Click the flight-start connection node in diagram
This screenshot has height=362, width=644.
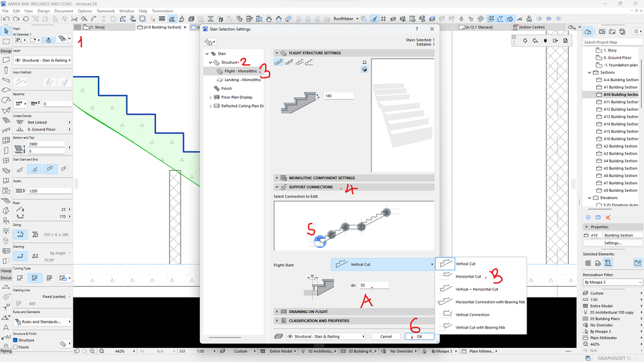coord(320,242)
